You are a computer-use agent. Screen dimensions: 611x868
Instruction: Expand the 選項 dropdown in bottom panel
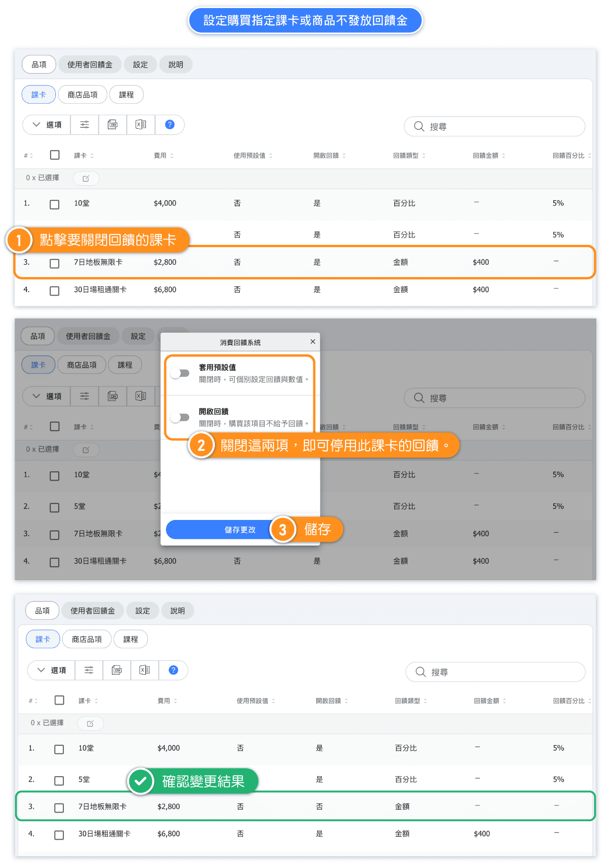(51, 670)
